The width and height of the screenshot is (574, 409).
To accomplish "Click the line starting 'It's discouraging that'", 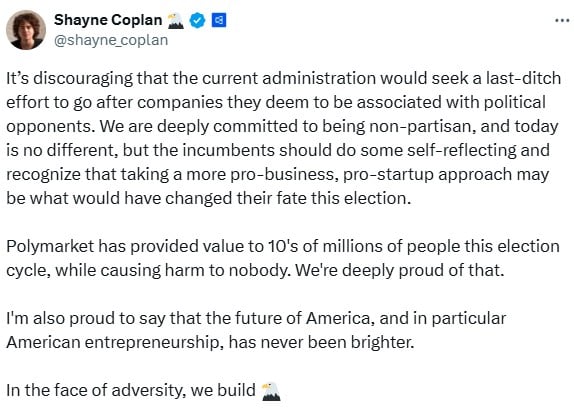I will tap(284, 78).
